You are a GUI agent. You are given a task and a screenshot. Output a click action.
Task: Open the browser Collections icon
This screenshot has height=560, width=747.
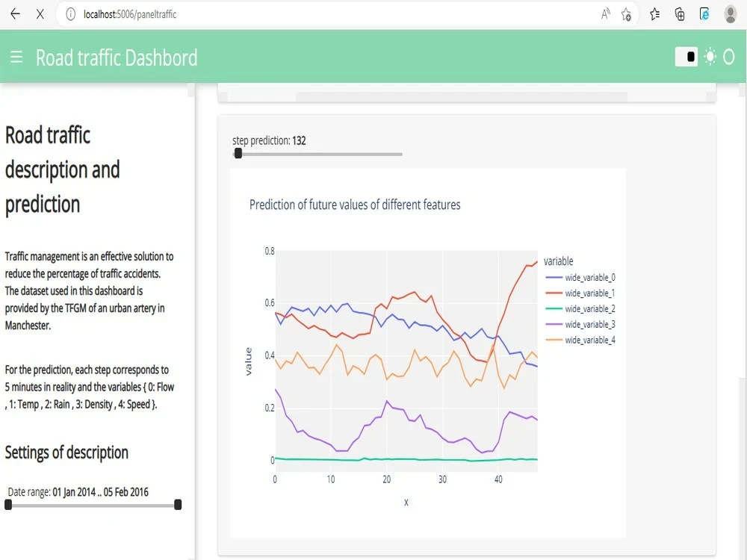coord(678,13)
